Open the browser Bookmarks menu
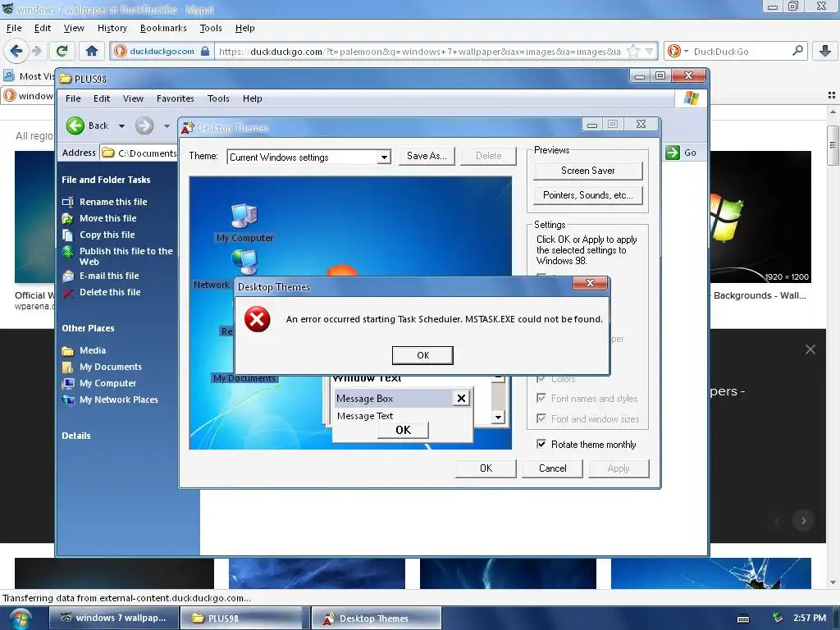Screen dimensions: 840x630 [x=163, y=28]
